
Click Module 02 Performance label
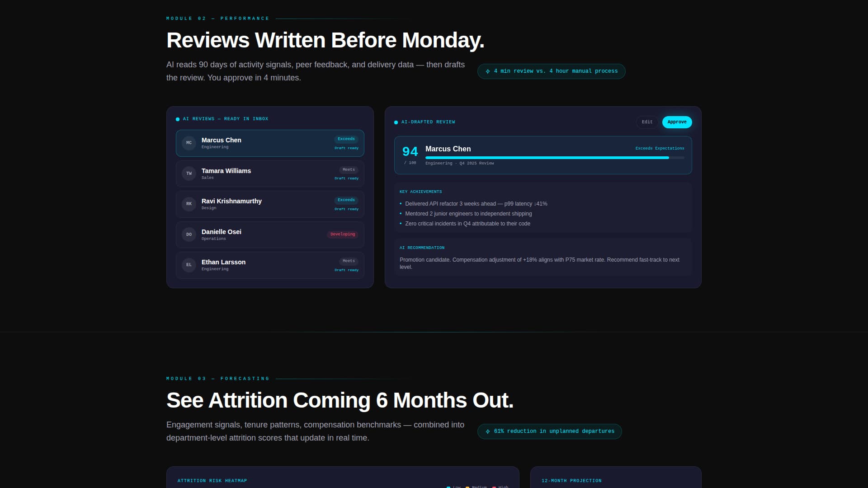(217, 19)
